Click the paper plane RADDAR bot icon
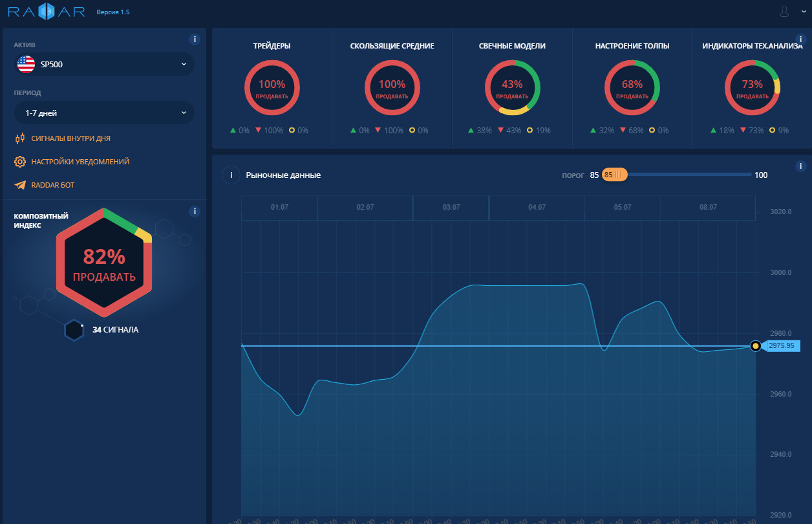Image resolution: width=812 pixels, height=524 pixels. tap(20, 185)
